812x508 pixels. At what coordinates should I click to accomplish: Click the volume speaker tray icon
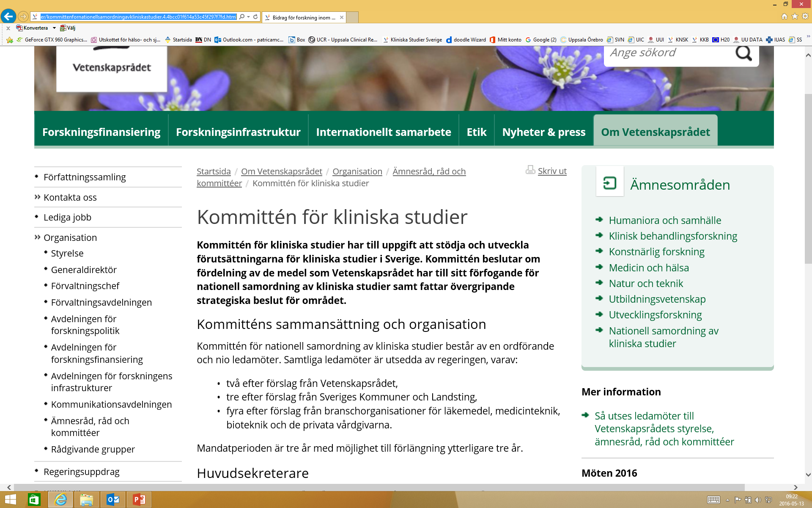point(758,500)
